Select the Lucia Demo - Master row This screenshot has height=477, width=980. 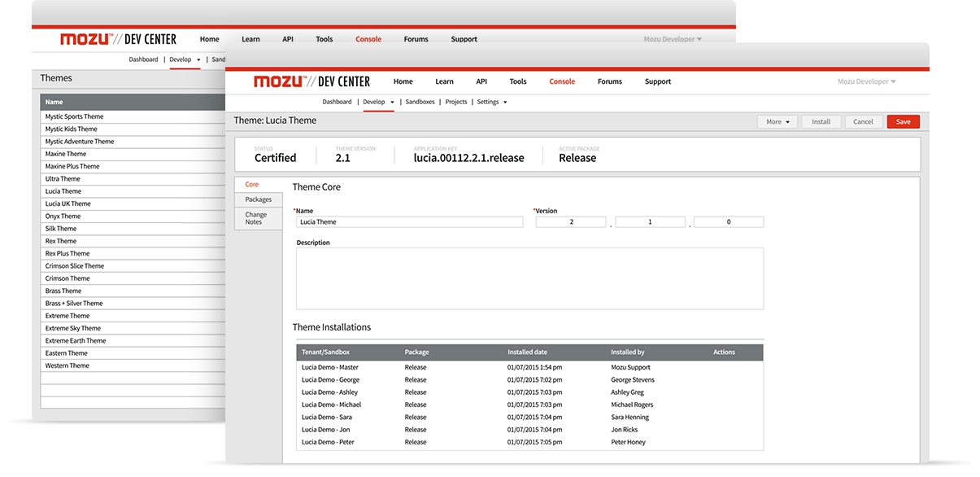tap(529, 367)
